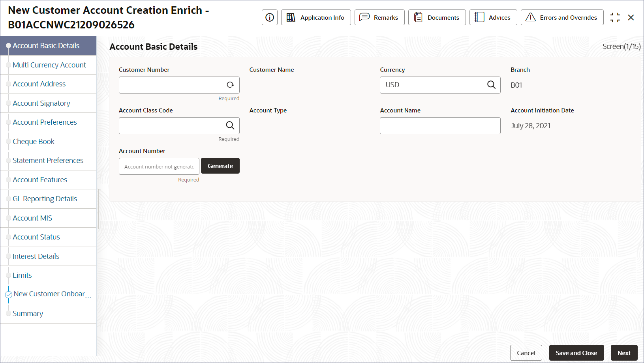
Task: Click the Cancel button
Action: 526,353
